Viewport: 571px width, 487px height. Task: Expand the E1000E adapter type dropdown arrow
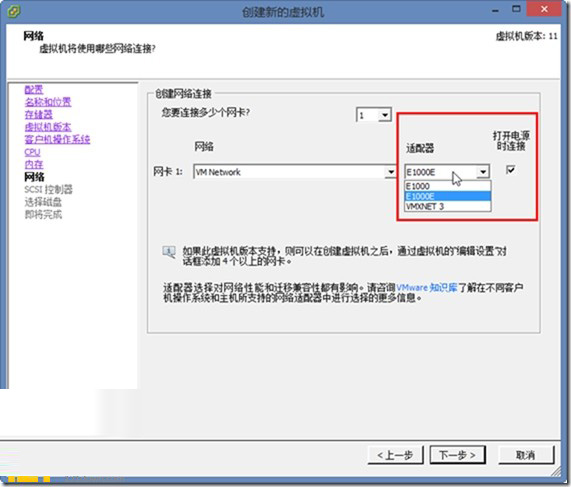[483, 172]
